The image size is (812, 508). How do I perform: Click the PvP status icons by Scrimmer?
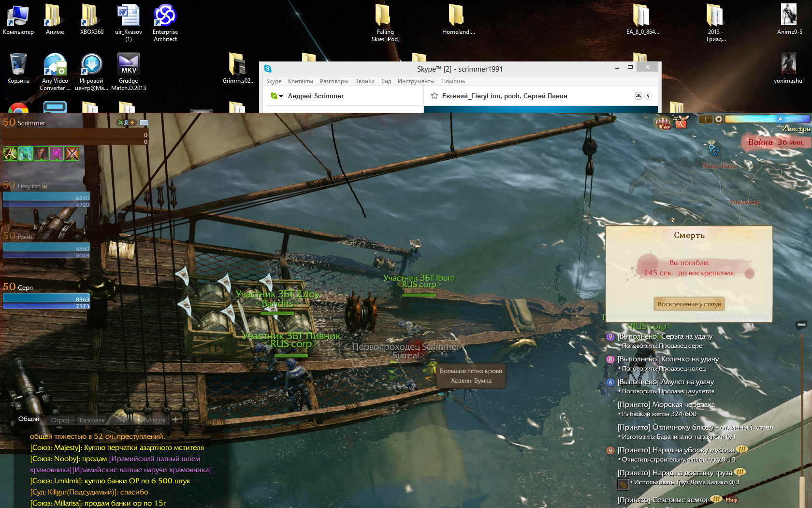pos(126,123)
